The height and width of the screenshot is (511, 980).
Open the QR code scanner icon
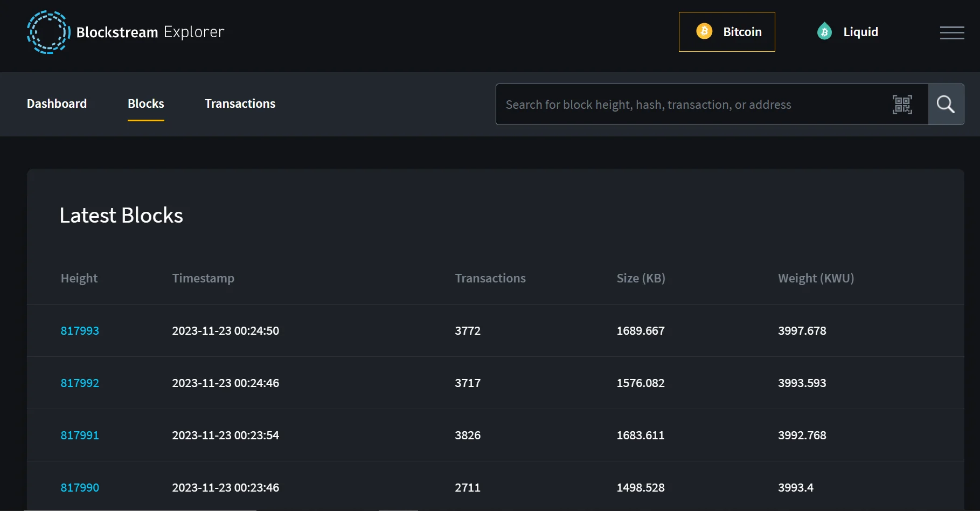(x=902, y=105)
